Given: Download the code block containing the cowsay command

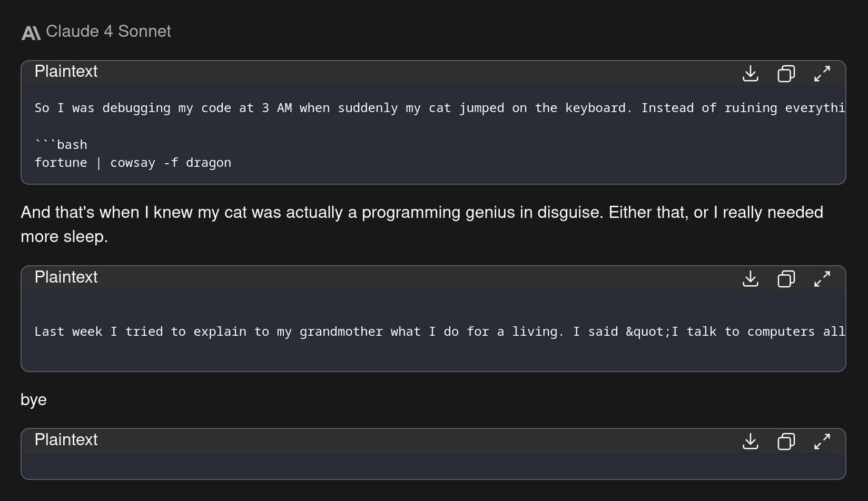Looking at the screenshot, I should (751, 74).
